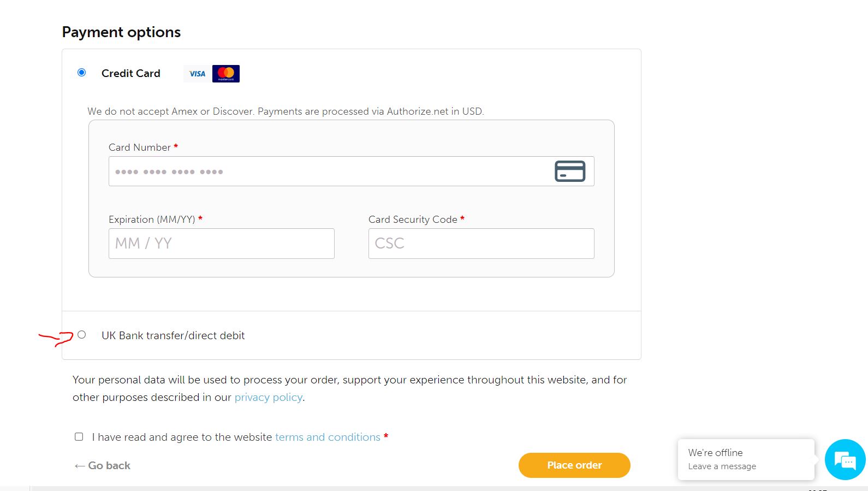Click the Leave a message chat prompt
Screen dimensions: 868x491
721,466
